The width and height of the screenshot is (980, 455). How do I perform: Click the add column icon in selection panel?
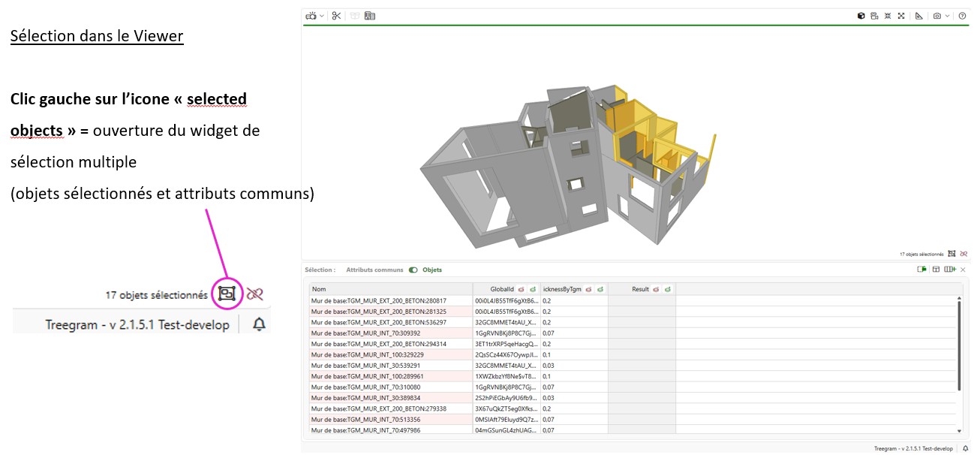click(x=950, y=270)
